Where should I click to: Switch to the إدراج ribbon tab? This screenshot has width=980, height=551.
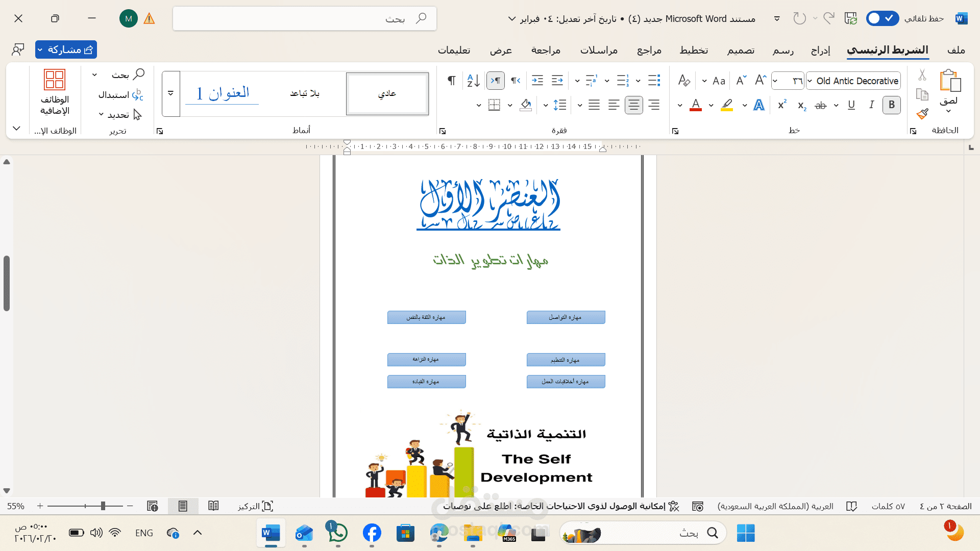821,50
